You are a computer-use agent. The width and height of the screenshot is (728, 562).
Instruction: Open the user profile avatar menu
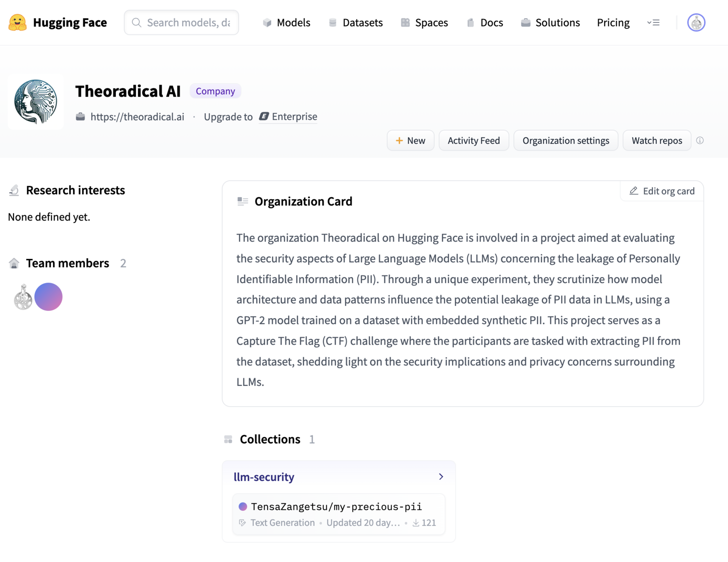coord(696,22)
